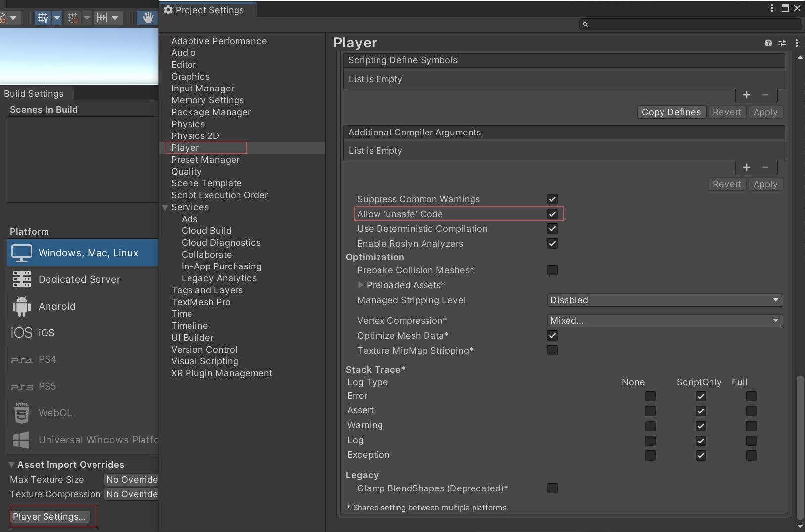Click the scroll-down arrow of Player panel
Image resolution: width=805 pixels, height=532 pixels.
[800, 526]
